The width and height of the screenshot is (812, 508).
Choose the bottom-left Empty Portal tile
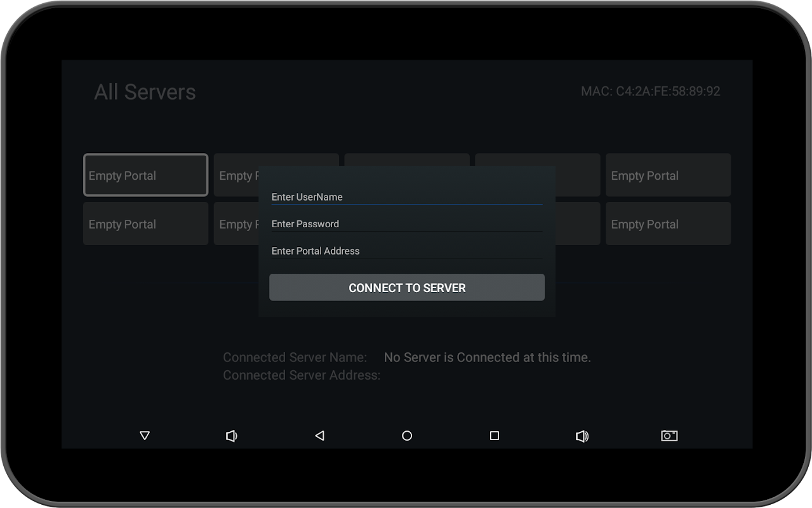[146, 224]
